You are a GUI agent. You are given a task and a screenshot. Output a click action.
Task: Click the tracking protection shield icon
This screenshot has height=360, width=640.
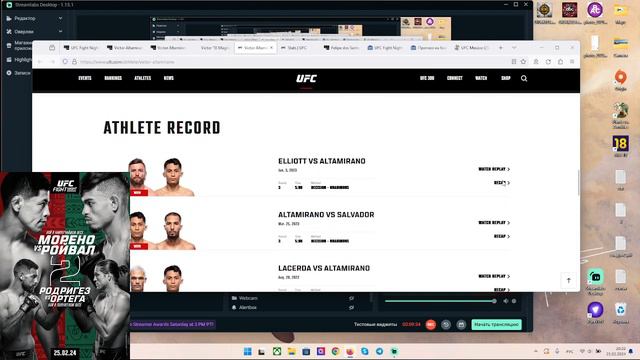pyautogui.click(x=65, y=62)
